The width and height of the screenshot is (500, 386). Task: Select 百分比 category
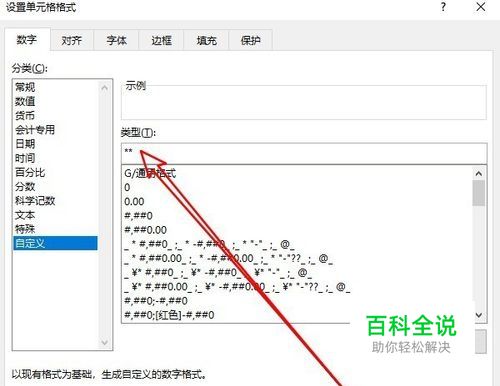pos(55,172)
